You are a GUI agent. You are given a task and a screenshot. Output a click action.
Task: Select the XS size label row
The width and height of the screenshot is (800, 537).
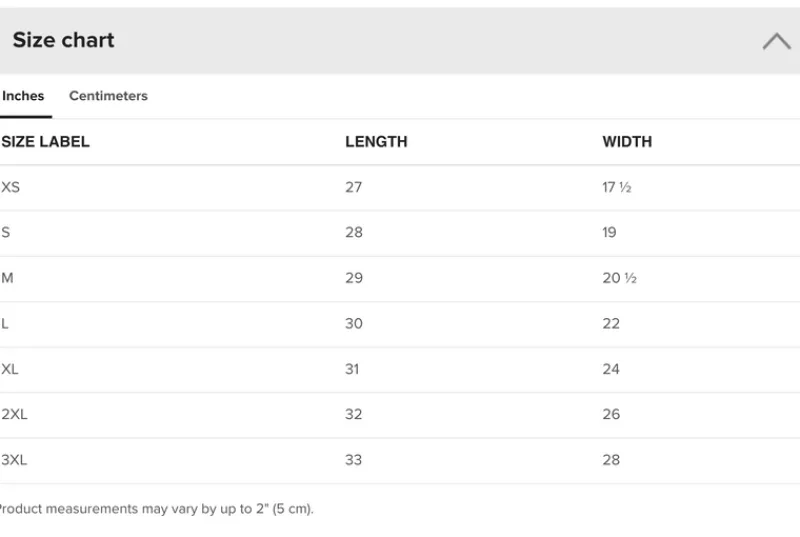(11, 187)
